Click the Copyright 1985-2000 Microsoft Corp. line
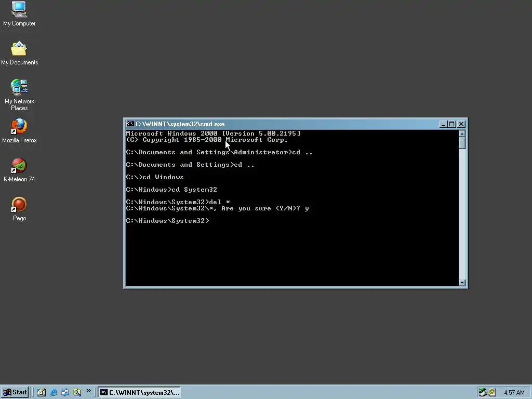Screen dimensions: 532x399 point(207,140)
